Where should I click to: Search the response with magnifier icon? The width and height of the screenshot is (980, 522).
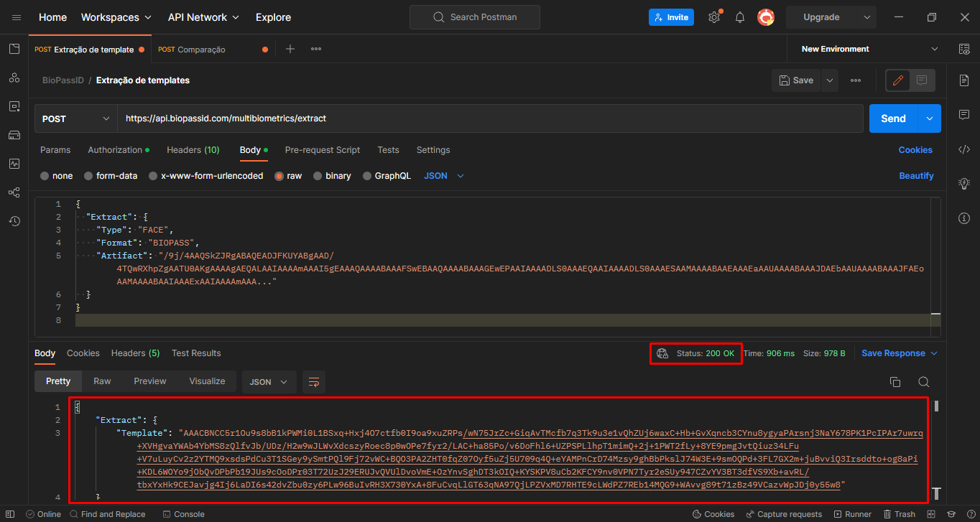pyautogui.click(x=924, y=382)
